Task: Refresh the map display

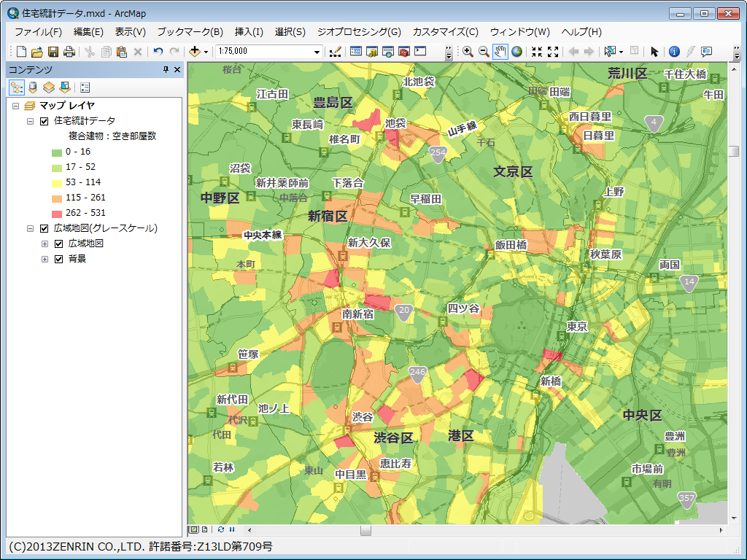Action: coord(221,529)
